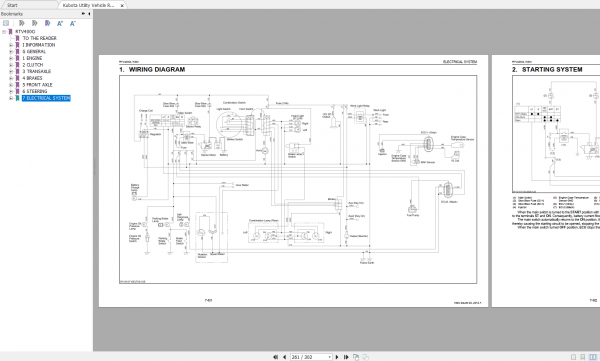Open the 4 BRAKES bookmark
This screenshot has width=600, height=361.
coord(32,78)
